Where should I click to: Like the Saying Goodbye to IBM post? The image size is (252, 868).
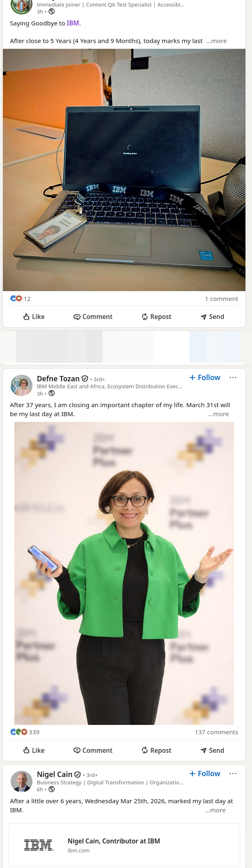pos(34,317)
